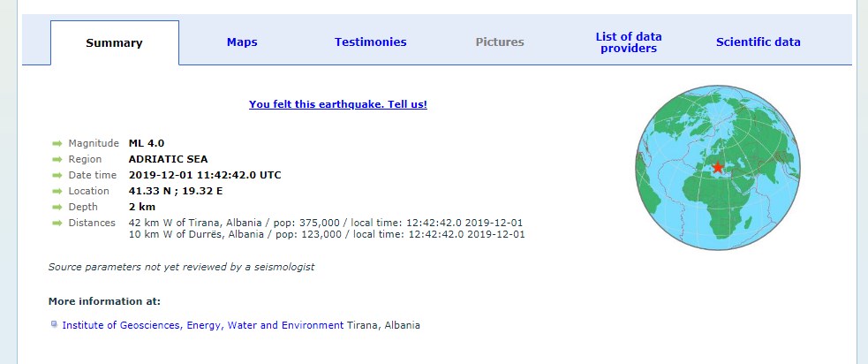This screenshot has height=364, width=868.
Task: Click the green arrow next to Location
Action: (x=57, y=191)
